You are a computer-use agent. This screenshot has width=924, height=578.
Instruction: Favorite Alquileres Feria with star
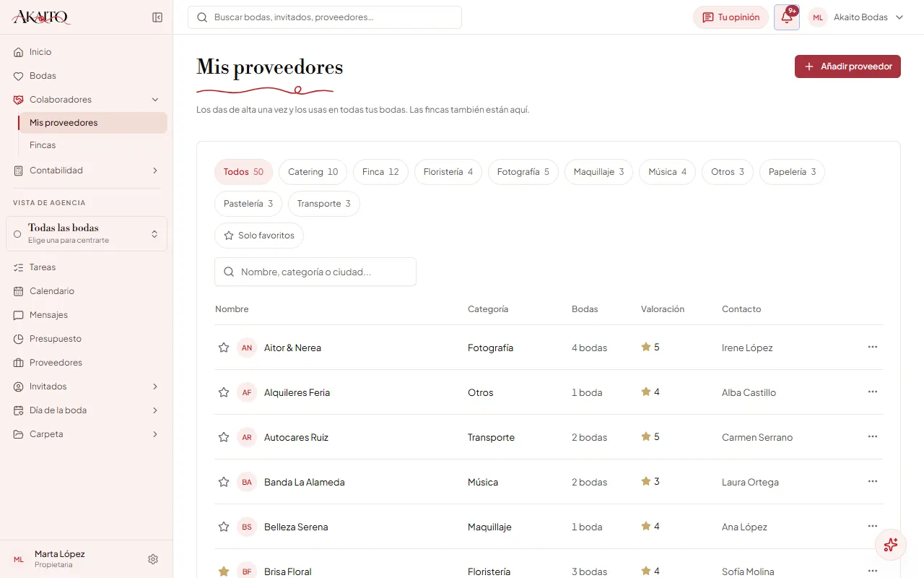coord(224,392)
